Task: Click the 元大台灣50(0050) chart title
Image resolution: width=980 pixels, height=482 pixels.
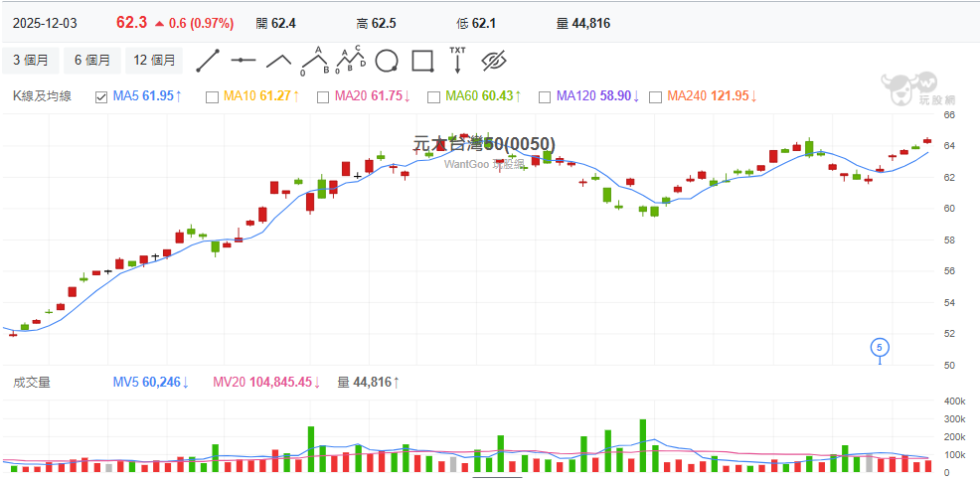Action: pyautogui.click(x=485, y=144)
